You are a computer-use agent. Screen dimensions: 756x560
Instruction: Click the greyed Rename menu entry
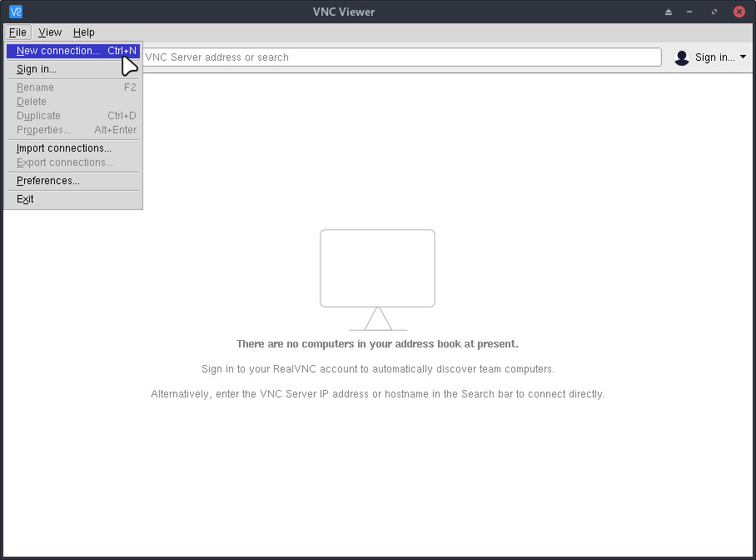coord(73,87)
